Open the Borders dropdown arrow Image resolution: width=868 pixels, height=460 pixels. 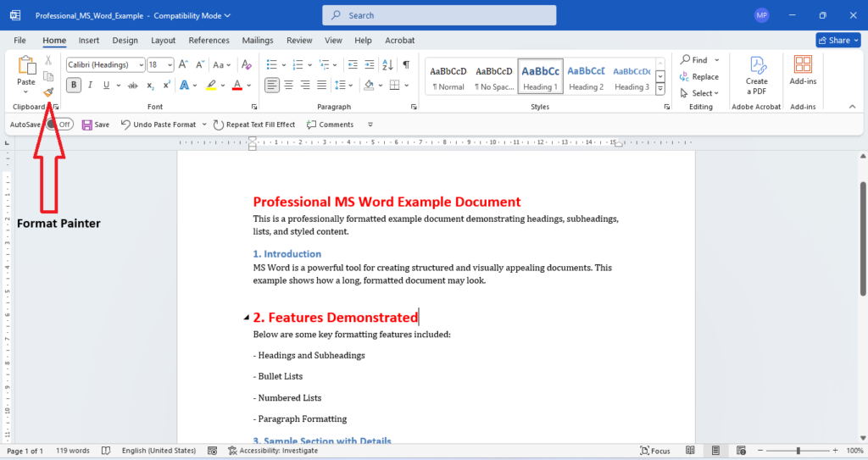pos(407,86)
